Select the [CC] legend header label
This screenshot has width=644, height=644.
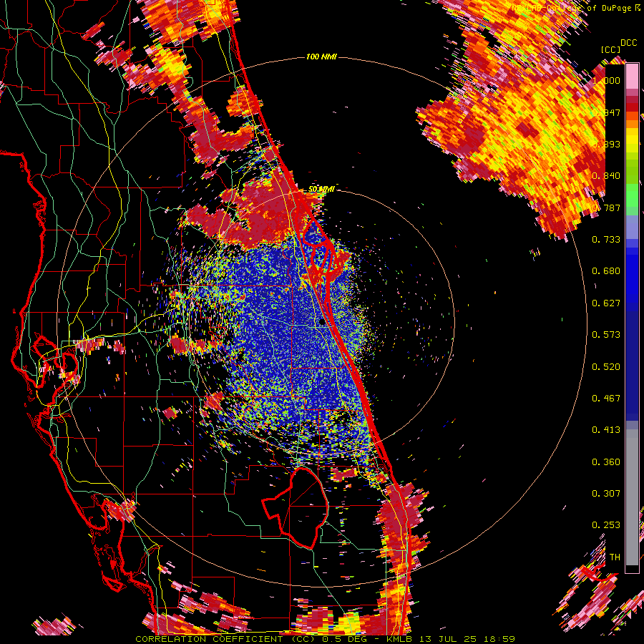(610, 49)
